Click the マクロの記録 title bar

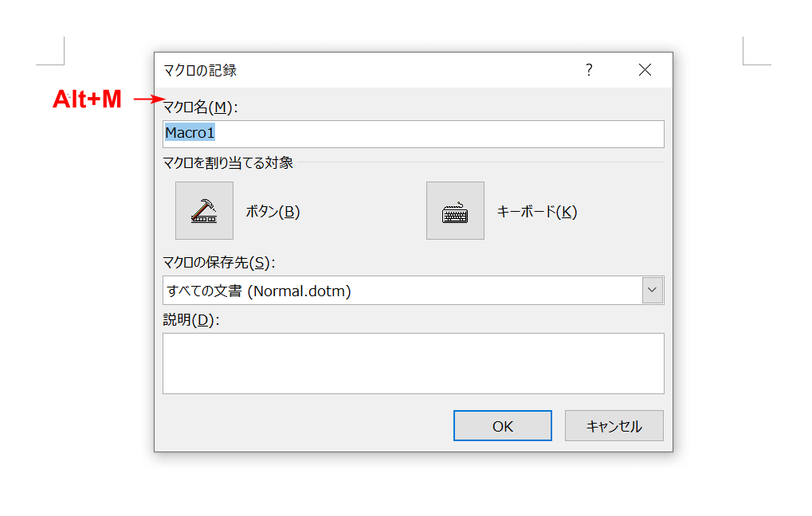tap(359, 70)
